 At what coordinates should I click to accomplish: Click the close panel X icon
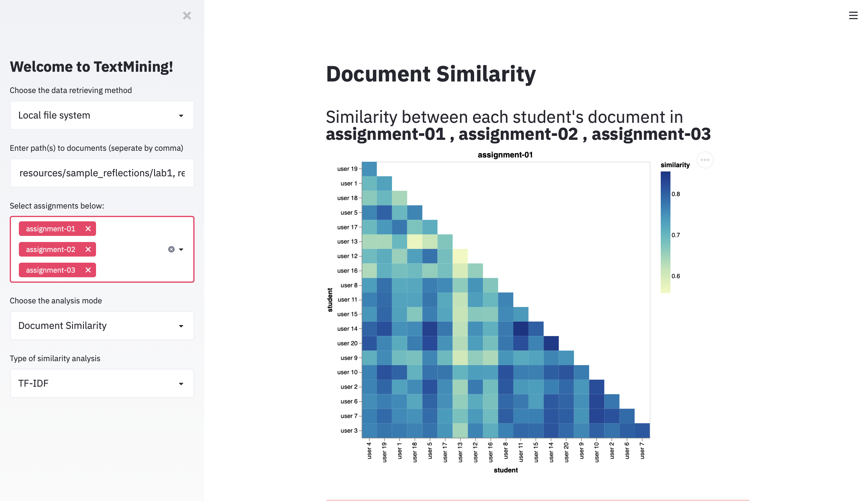(187, 16)
